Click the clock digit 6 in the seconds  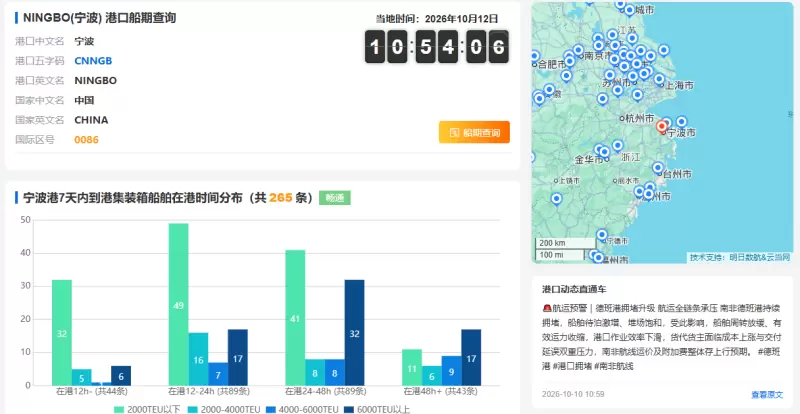coord(498,47)
